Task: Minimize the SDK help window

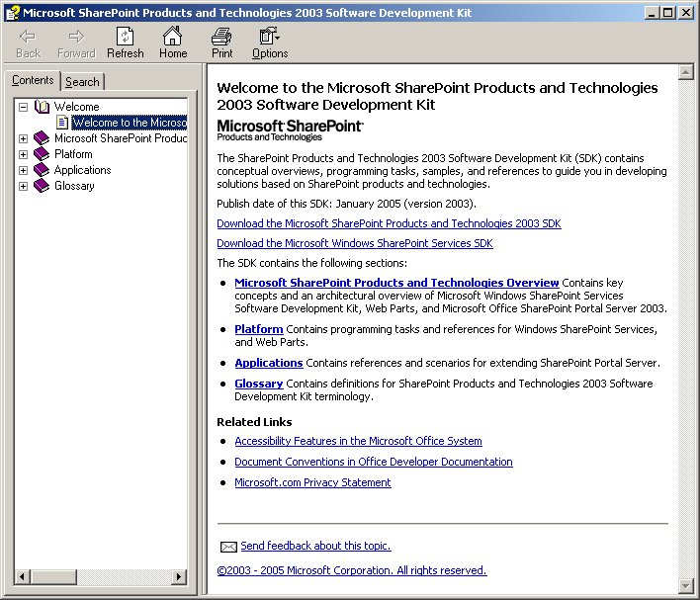Action: [x=652, y=13]
